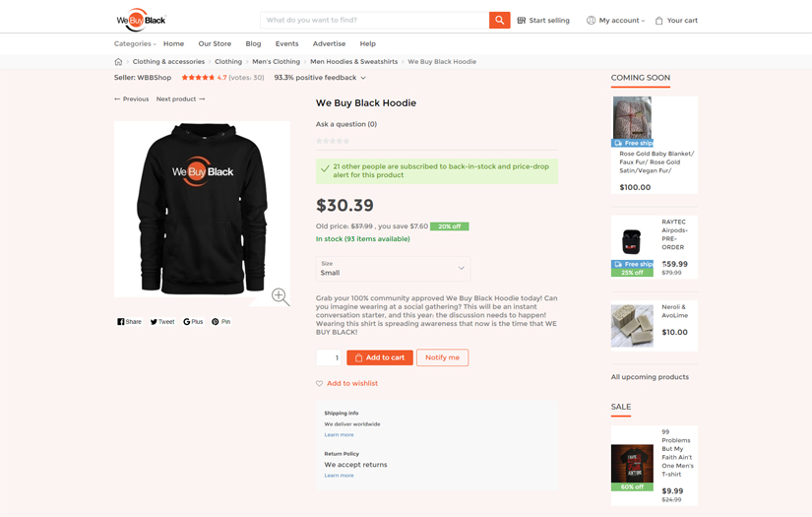The height and width of the screenshot is (517, 812).
Task: Expand the Categories menu
Action: (135, 44)
